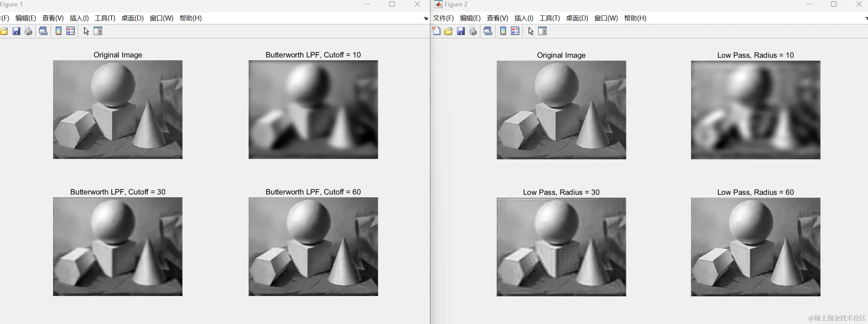Viewport: 868px width, 324px height.
Task: Click the Save Figure icon in Figure 2
Action: click(x=461, y=31)
